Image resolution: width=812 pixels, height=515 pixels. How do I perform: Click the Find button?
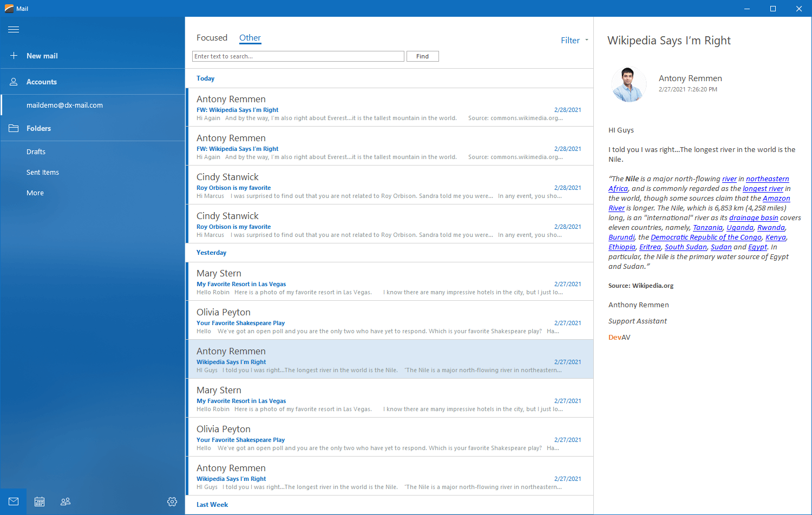[x=422, y=56]
